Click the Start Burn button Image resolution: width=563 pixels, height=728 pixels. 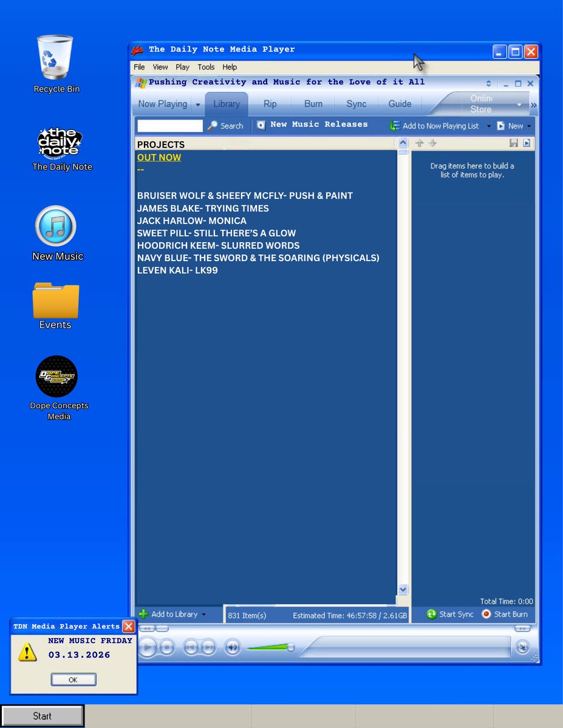pyautogui.click(x=505, y=614)
